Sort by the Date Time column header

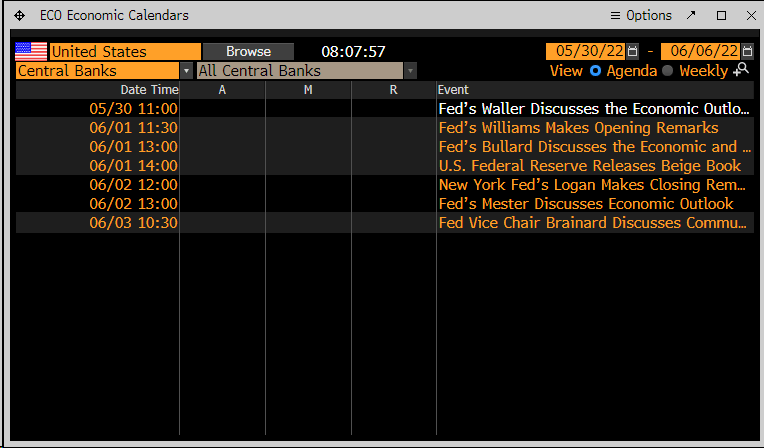tap(149, 90)
